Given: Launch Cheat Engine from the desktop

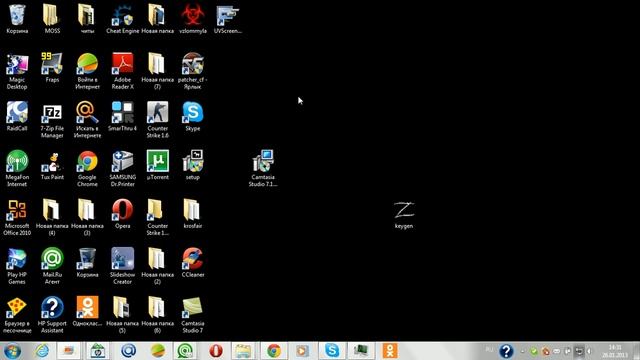Looking at the screenshot, I should 122,18.
